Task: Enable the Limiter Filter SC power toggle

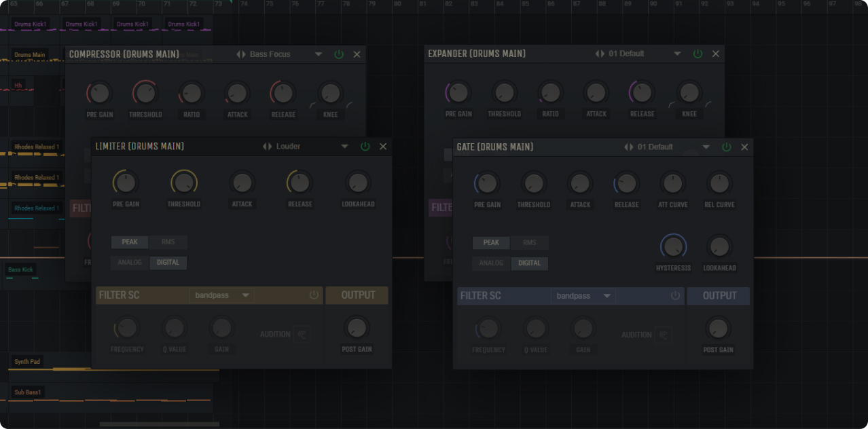Action: tap(314, 295)
